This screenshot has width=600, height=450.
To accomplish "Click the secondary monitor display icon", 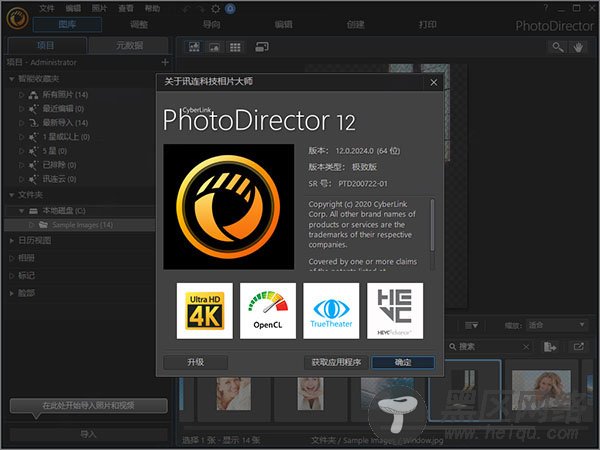I will point(262,47).
